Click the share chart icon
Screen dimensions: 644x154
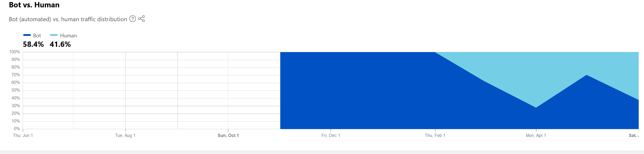coord(141,19)
